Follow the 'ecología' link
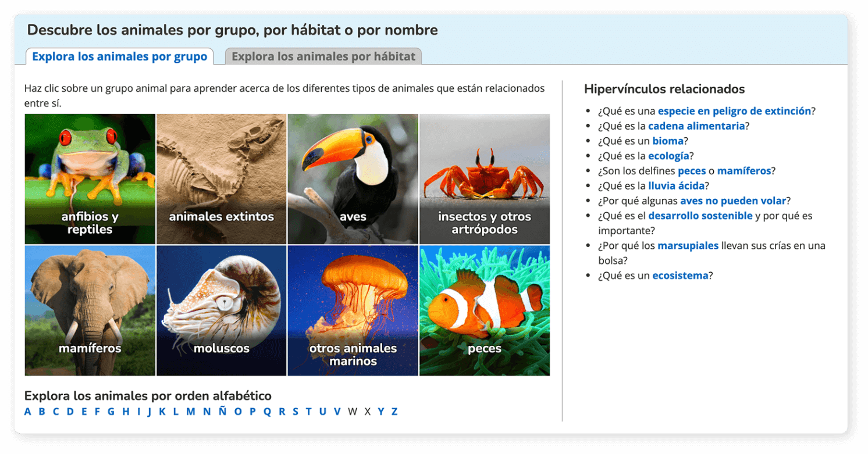868x454 pixels. tap(668, 156)
